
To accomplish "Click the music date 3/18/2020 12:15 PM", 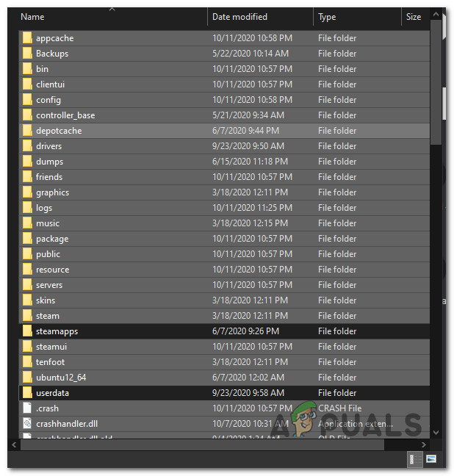I will coord(250,223).
